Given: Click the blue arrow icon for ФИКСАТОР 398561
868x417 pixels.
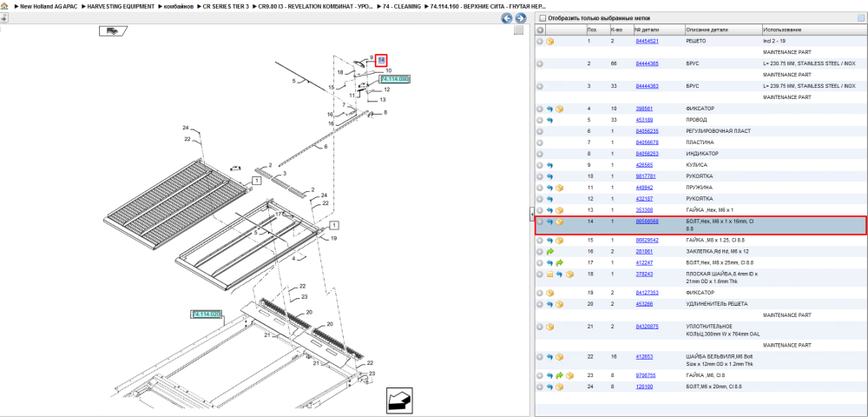Looking at the screenshot, I should click(x=549, y=109).
